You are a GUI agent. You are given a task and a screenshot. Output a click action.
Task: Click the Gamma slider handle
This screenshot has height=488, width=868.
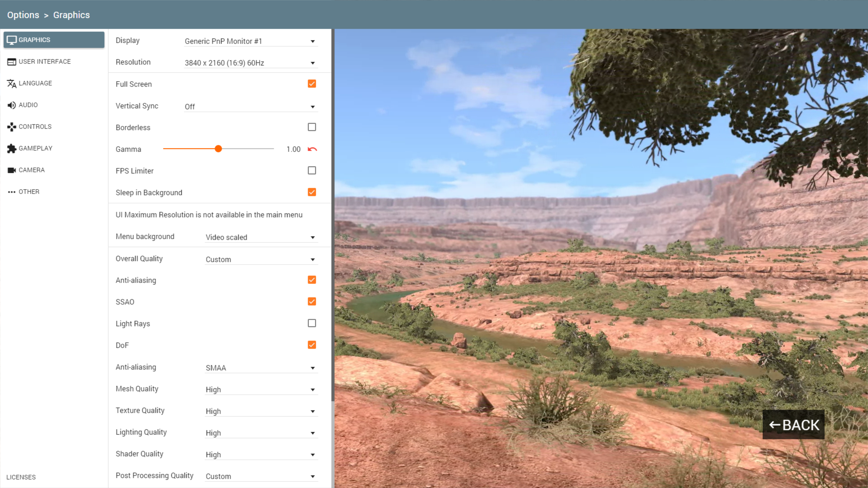pyautogui.click(x=218, y=148)
